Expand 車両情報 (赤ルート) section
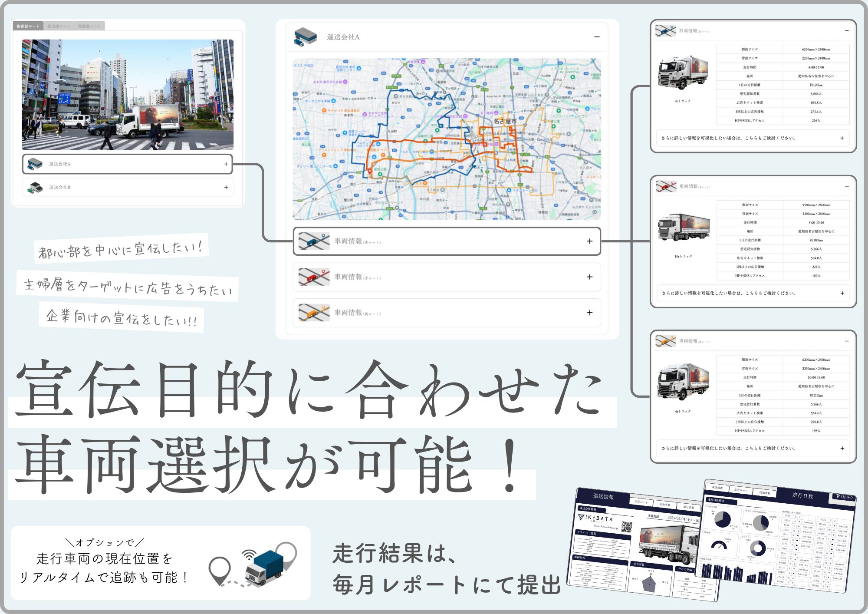The height and width of the screenshot is (614, 868). pyautogui.click(x=589, y=277)
